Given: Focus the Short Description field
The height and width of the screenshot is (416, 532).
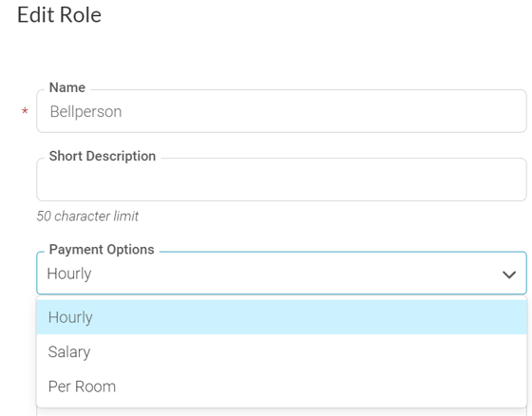Looking at the screenshot, I should coord(281,180).
